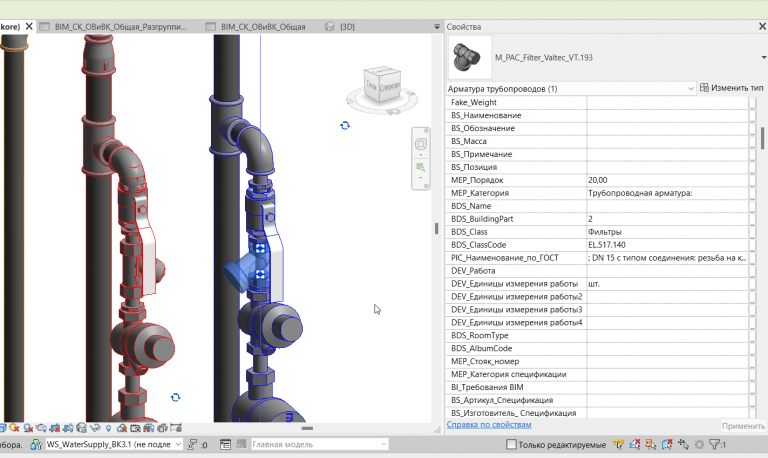Screen dimensions: 768x458
Task: Open the selection Filter funnel icon
Action: [x=714, y=444]
